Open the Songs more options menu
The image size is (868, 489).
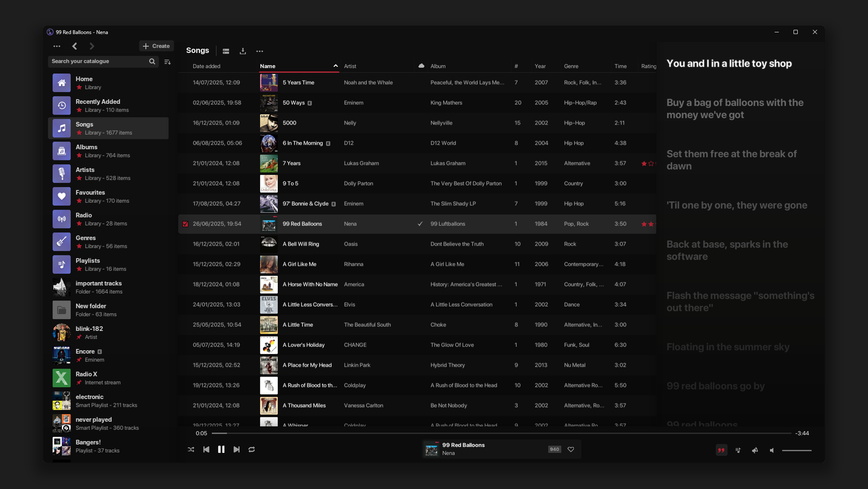pos(260,51)
